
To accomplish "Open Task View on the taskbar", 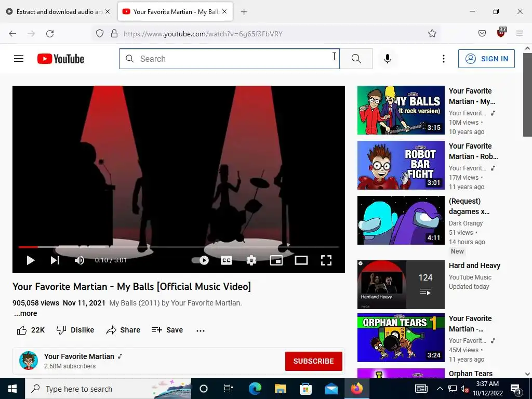I will point(229,389).
